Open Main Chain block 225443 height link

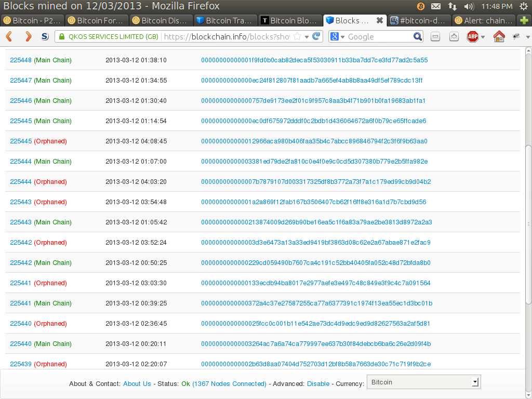[x=21, y=222]
